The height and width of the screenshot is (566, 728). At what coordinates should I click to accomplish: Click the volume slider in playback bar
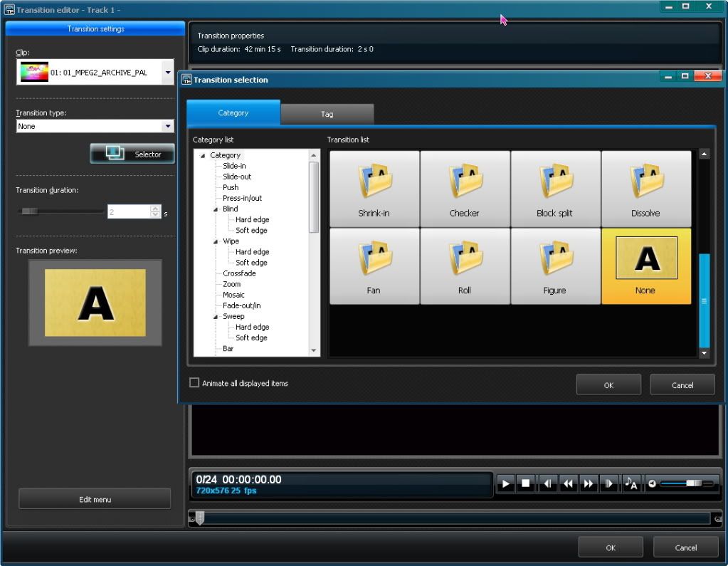click(687, 484)
